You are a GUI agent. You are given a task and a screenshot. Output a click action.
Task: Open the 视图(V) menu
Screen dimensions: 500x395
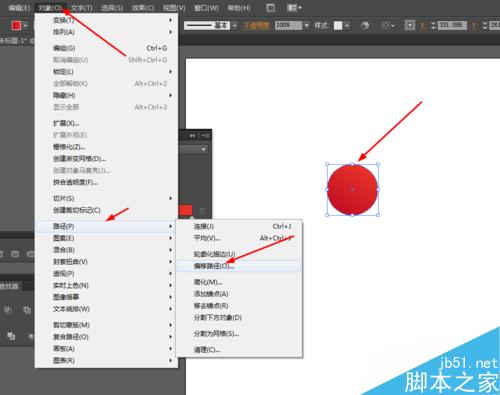[174, 8]
